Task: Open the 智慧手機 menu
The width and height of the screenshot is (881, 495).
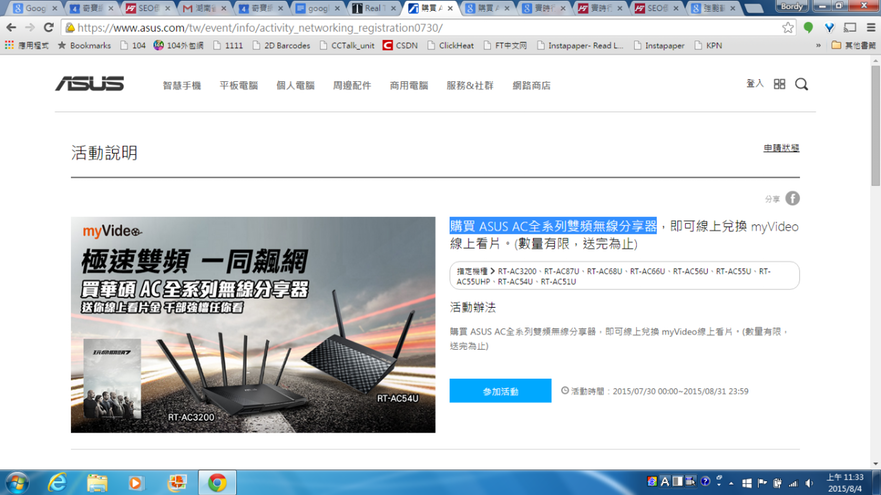Action: [x=181, y=85]
